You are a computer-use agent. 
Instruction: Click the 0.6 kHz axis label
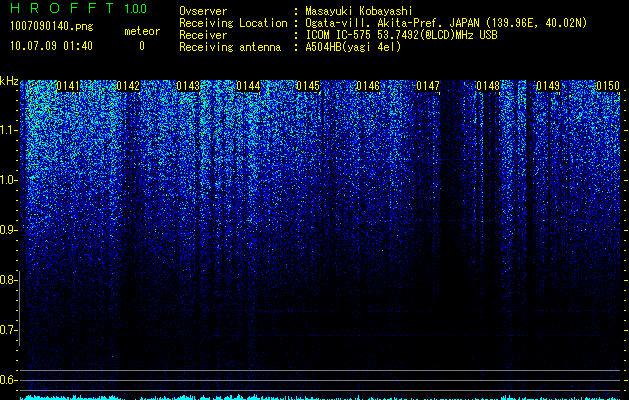8,380
